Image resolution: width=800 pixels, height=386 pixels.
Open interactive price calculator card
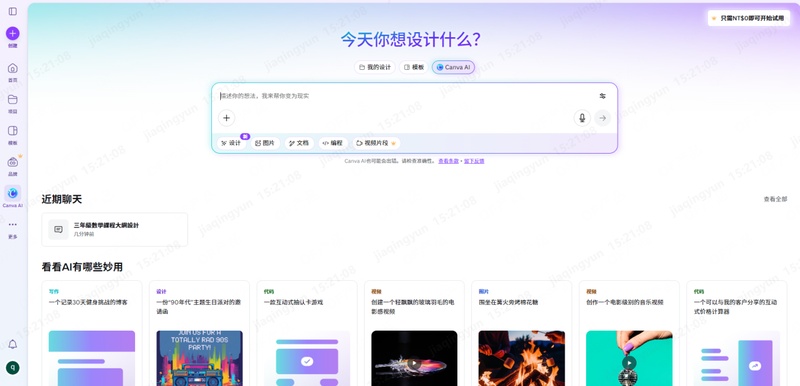(737, 333)
